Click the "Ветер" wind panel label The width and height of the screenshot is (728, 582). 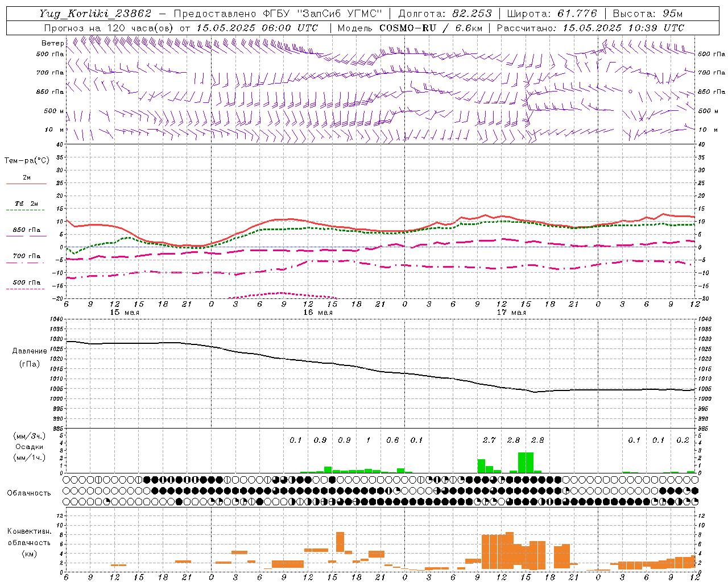click(x=52, y=43)
